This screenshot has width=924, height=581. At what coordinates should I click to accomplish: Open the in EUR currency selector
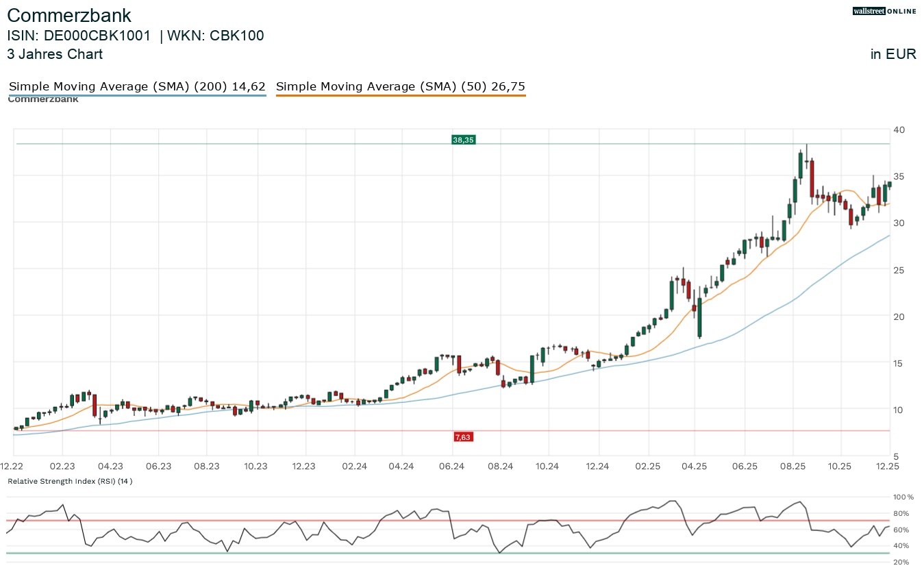coord(893,54)
